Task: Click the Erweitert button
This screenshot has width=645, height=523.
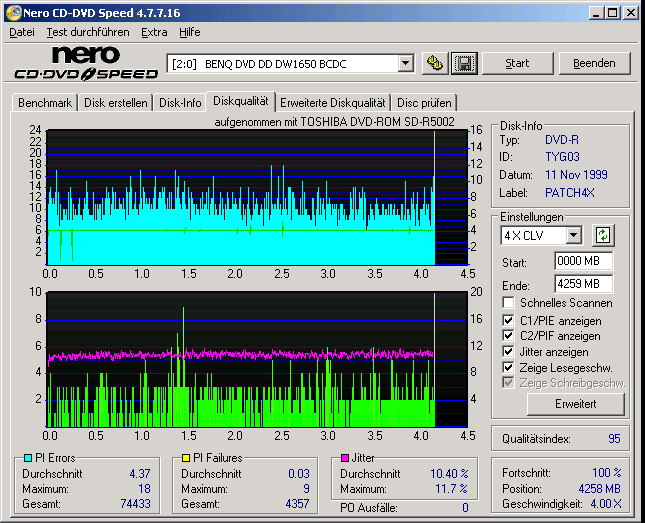Action: coord(575,404)
